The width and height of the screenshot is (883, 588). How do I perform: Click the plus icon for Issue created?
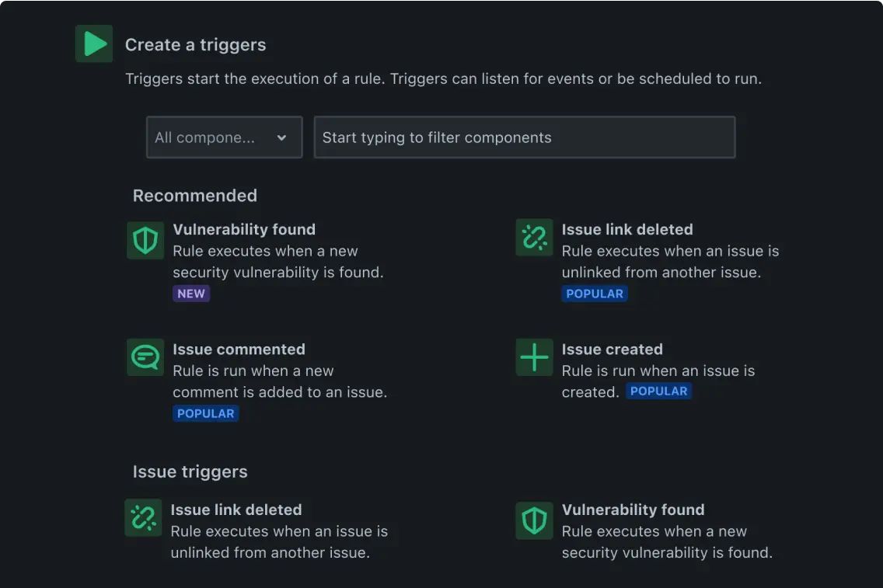click(x=534, y=357)
